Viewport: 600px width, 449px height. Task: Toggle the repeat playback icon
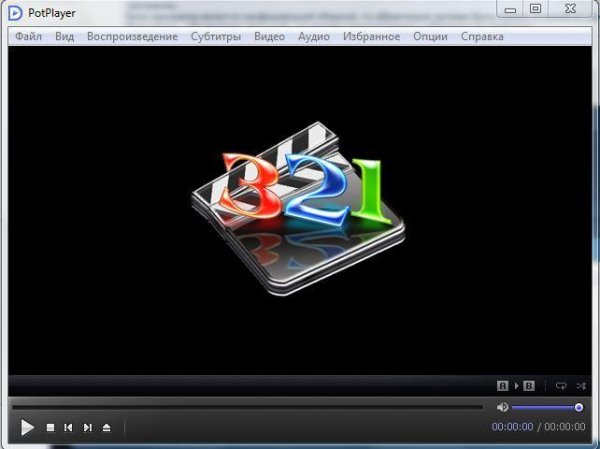pyautogui.click(x=561, y=386)
